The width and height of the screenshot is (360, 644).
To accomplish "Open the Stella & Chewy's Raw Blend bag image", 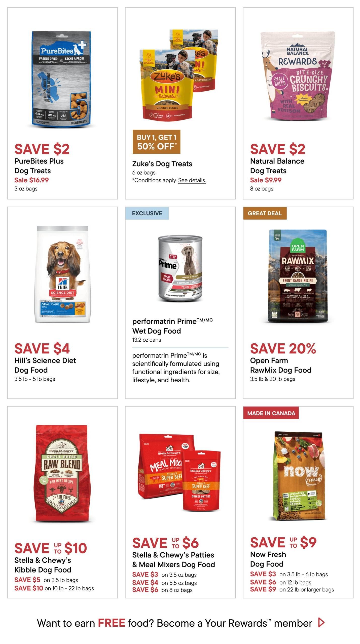I will pyautogui.click(x=61, y=473).
